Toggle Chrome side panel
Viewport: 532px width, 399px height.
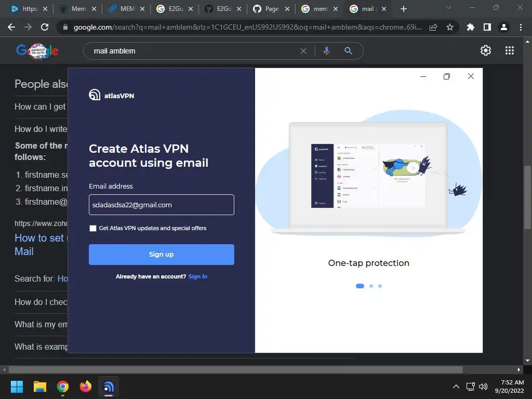487,27
